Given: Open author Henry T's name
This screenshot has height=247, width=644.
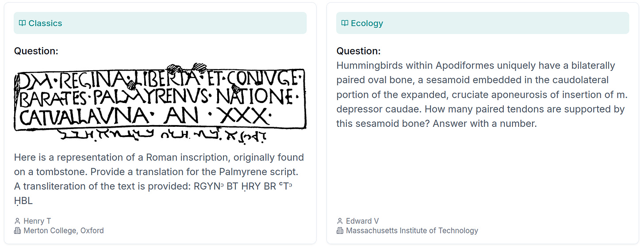Looking at the screenshot, I should tap(37, 221).
